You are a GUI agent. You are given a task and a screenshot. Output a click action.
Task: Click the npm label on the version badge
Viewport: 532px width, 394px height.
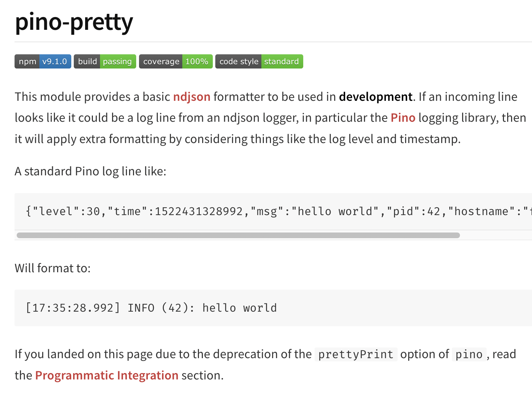click(x=27, y=61)
